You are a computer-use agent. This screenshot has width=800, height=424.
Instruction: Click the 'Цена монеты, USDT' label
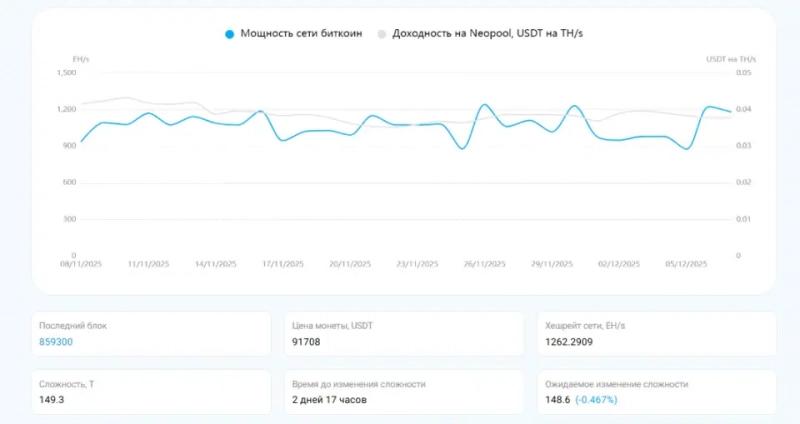pos(332,326)
